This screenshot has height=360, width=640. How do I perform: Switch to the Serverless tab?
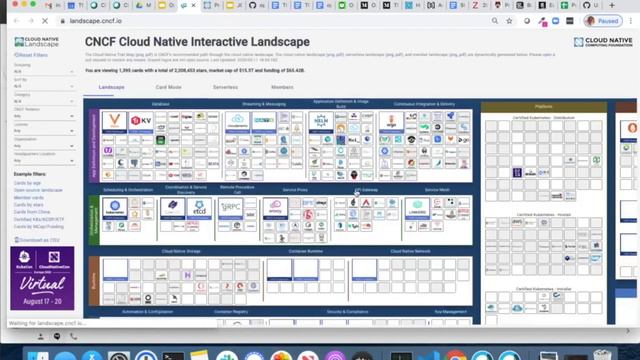point(225,87)
